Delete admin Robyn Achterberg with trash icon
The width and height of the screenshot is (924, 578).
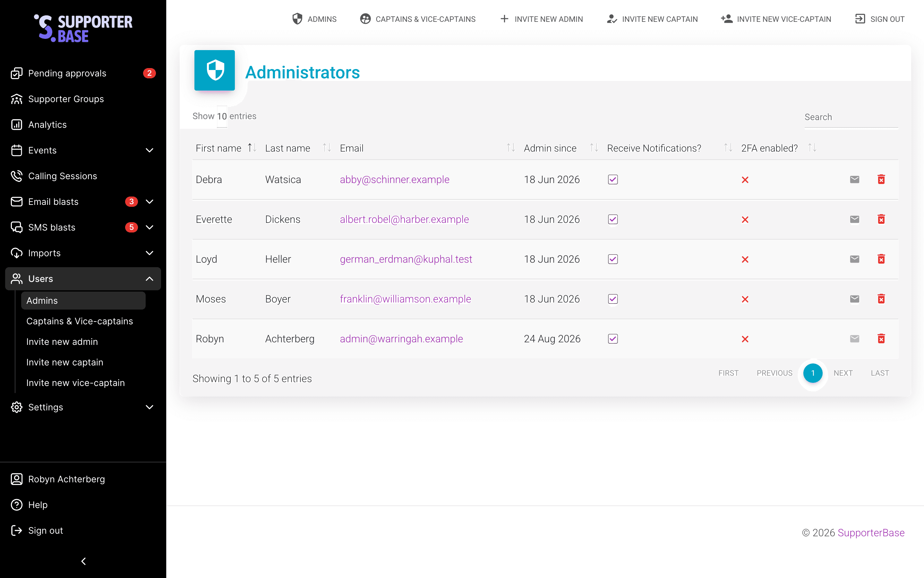pos(881,339)
